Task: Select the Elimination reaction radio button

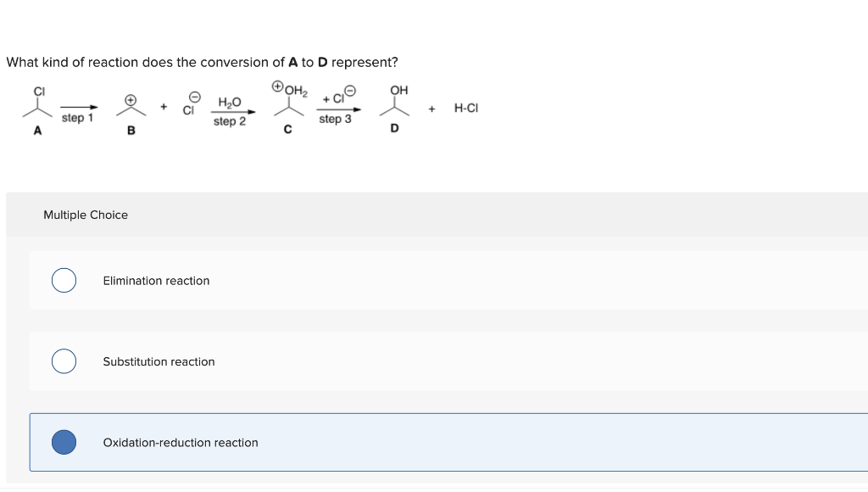Action: (x=64, y=280)
